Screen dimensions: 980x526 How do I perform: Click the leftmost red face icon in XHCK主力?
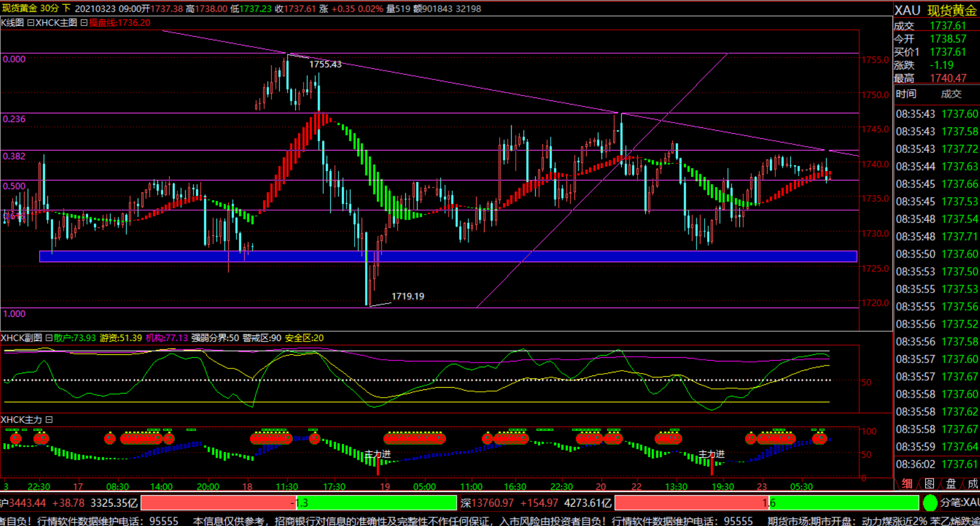click(x=16, y=438)
